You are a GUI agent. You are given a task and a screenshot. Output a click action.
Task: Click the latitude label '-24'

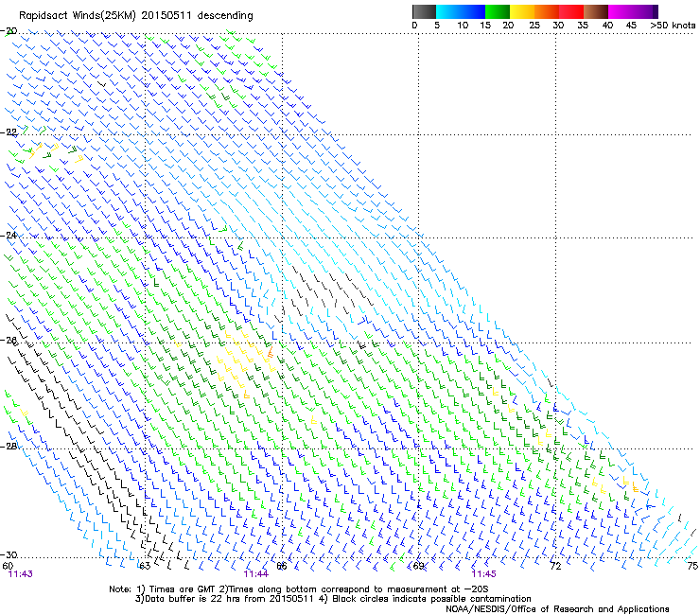coord(9,235)
